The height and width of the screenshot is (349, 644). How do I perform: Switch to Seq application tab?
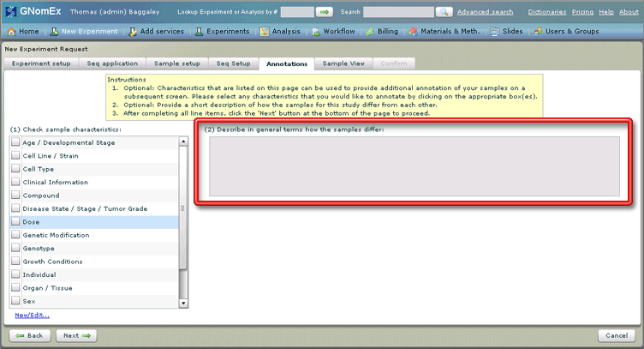tap(112, 63)
